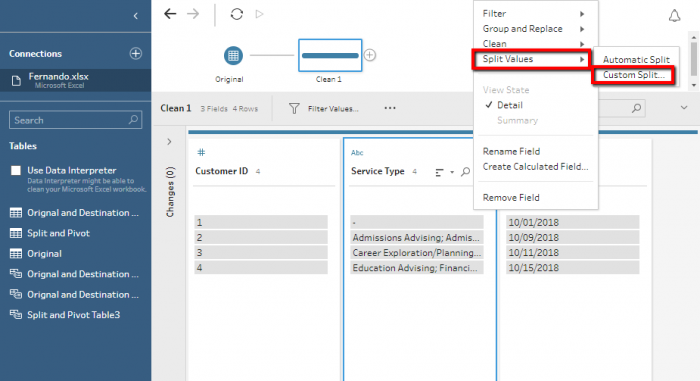Open the Split and Pivot table

tap(58, 233)
